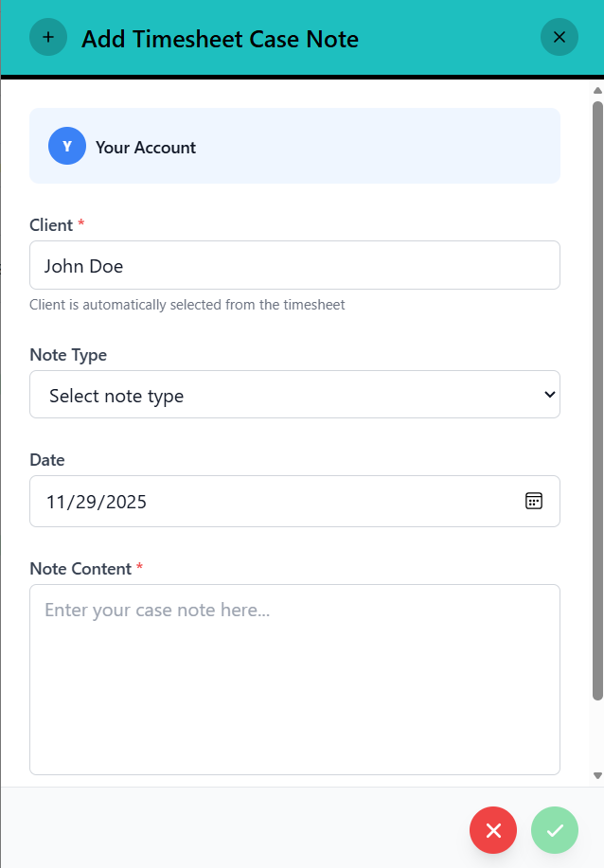Open the 'Select note type' dropdown
Viewport: 604px width, 868px height.
(284, 395)
